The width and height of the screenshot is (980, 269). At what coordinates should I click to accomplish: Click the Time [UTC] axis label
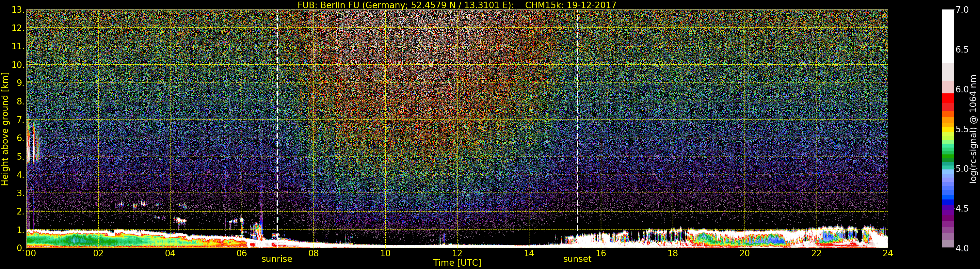coord(457,263)
